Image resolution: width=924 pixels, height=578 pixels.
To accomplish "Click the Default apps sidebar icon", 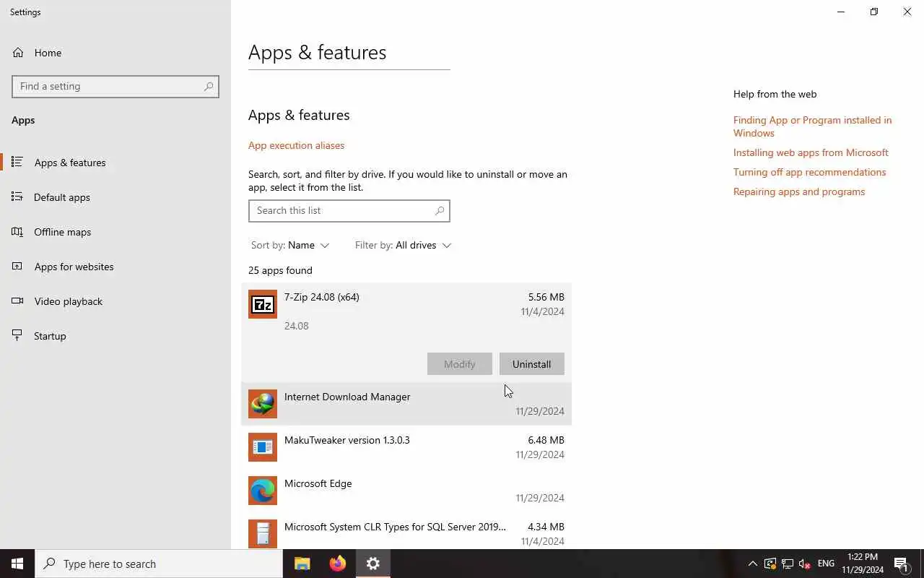I will (17, 197).
